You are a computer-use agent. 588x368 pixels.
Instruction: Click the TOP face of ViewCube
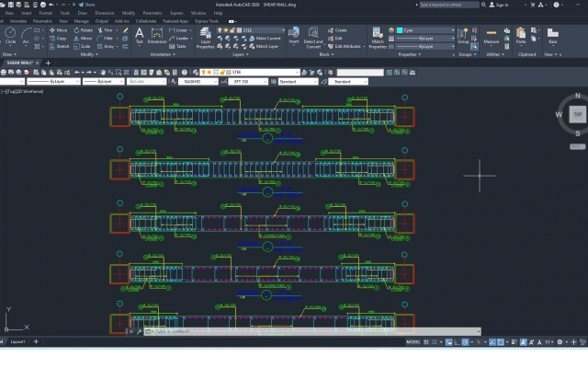577,114
